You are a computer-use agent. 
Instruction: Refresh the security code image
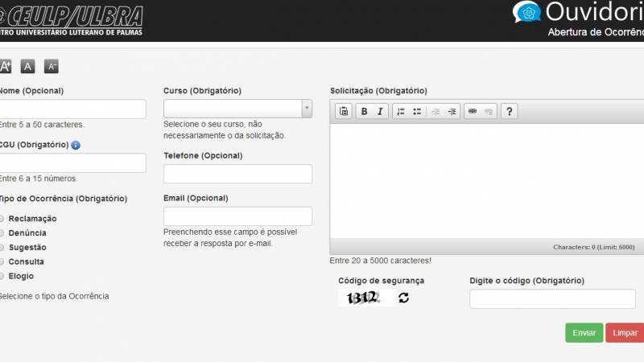[x=403, y=298]
